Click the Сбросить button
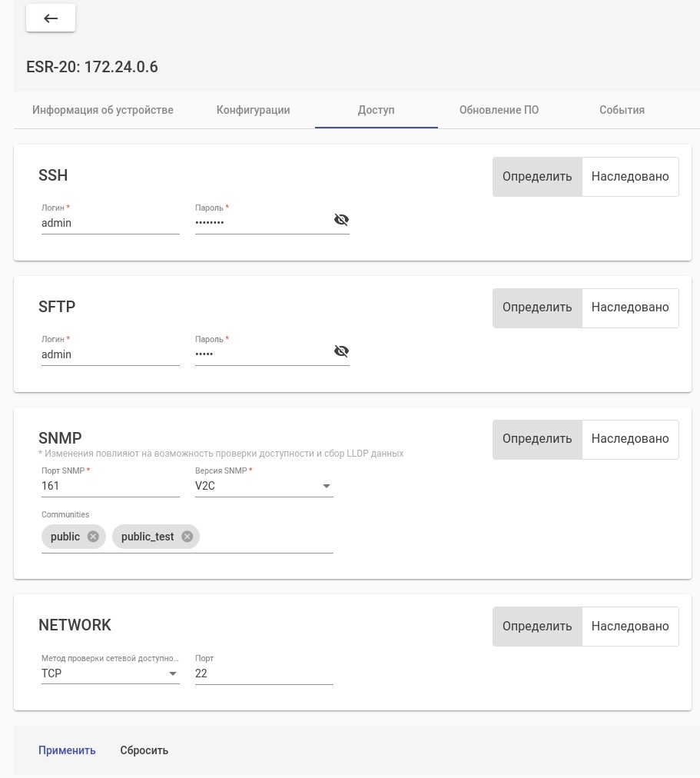The width and height of the screenshot is (700, 778). click(144, 750)
